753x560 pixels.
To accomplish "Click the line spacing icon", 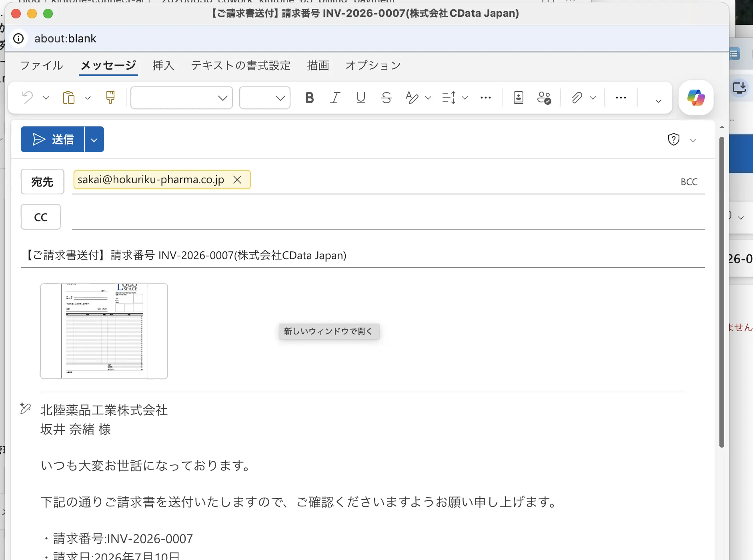I will pos(449,98).
